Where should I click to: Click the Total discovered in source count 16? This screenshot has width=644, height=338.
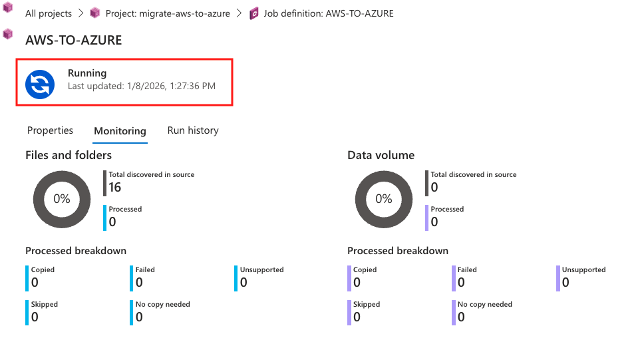[115, 188]
